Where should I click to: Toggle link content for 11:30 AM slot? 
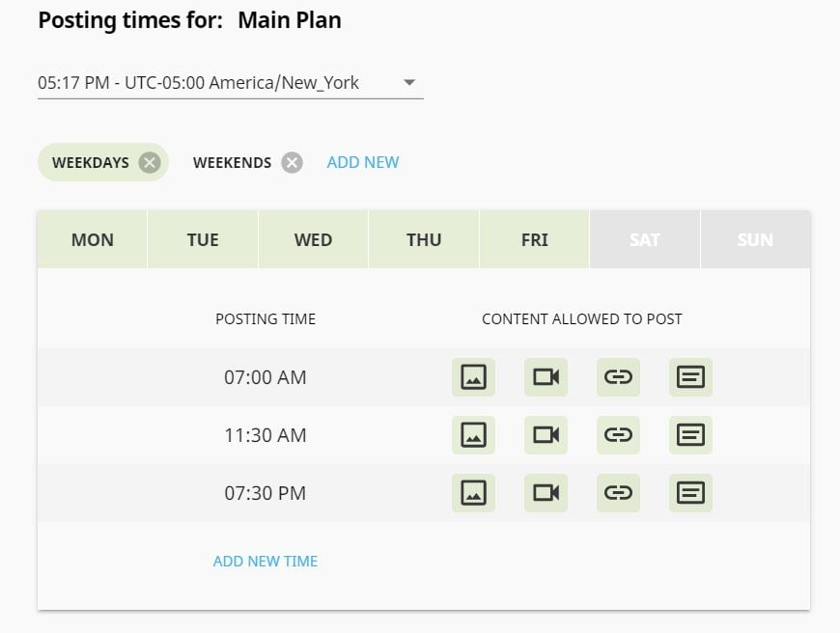pyautogui.click(x=618, y=435)
